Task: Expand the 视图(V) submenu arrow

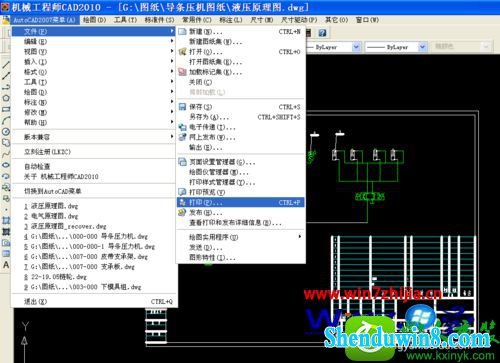Action: pos(172,51)
